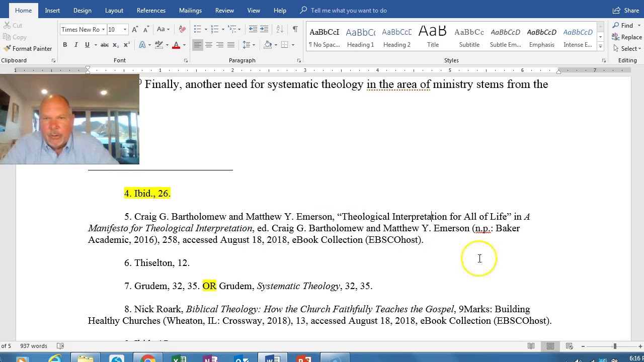644x362 pixels.
Task: Insert a bulleted list
Action: click(x=197, y=29)
